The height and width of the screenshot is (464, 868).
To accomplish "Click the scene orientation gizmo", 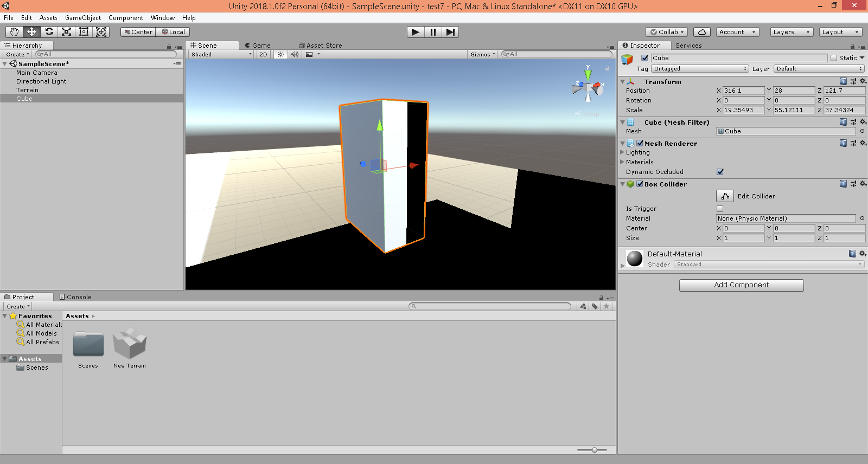I will [x=588, y=86].
